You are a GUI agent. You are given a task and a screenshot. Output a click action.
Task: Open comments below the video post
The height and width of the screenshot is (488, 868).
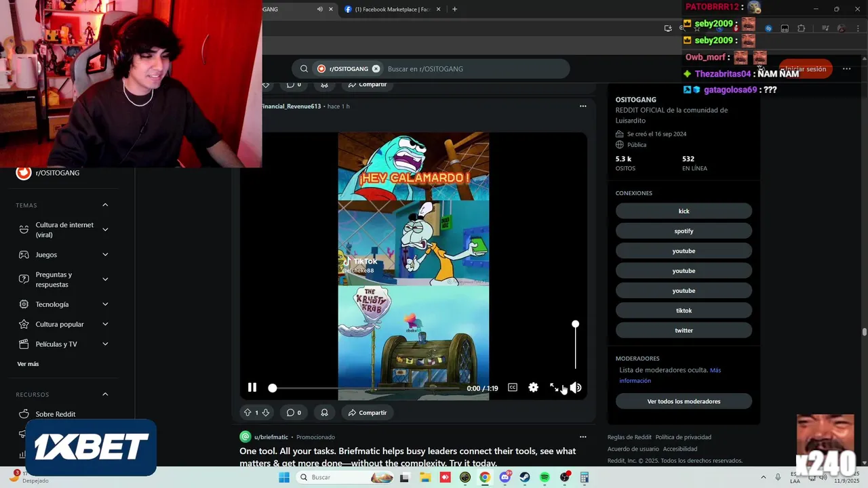294,412
